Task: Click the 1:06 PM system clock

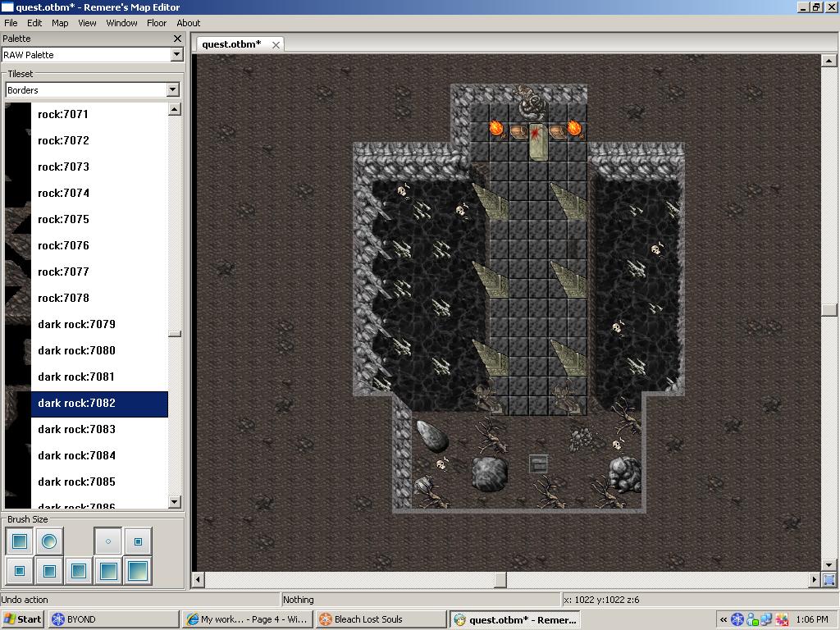Action: pos(811,619)
